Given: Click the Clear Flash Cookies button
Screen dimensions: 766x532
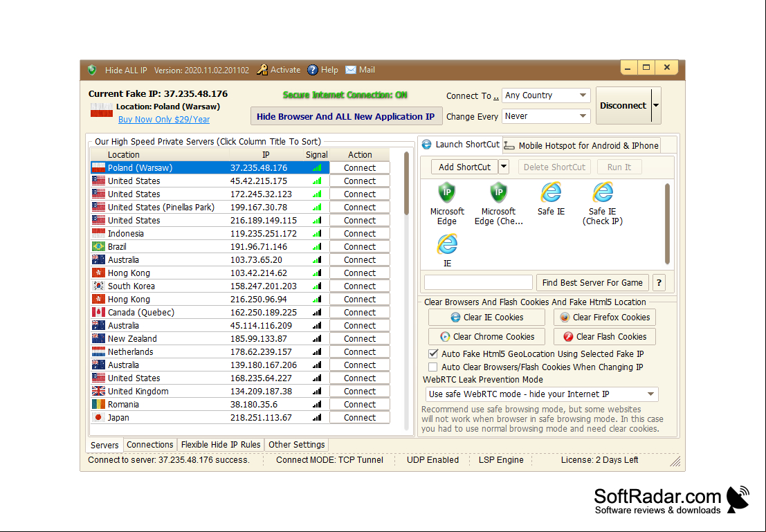Looking at the screenshot, I should click(x=605, y=337).
